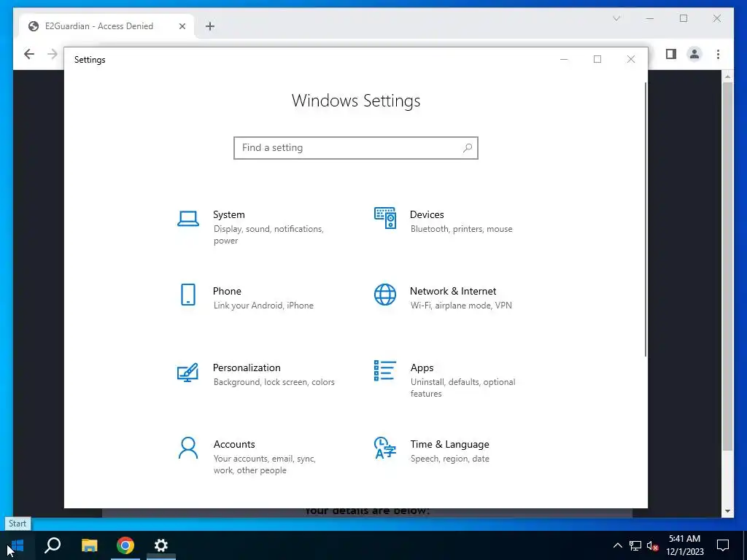The width and height of the screenshot is (747, 560).
Task: Open the Network & Internet globe icon
Action: [x=385, y=295]
